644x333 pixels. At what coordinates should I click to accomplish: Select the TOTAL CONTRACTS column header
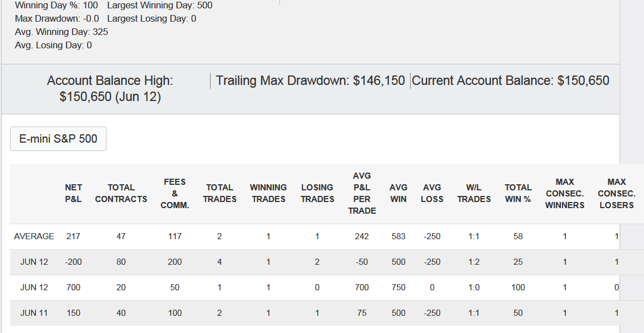[121, 193]
